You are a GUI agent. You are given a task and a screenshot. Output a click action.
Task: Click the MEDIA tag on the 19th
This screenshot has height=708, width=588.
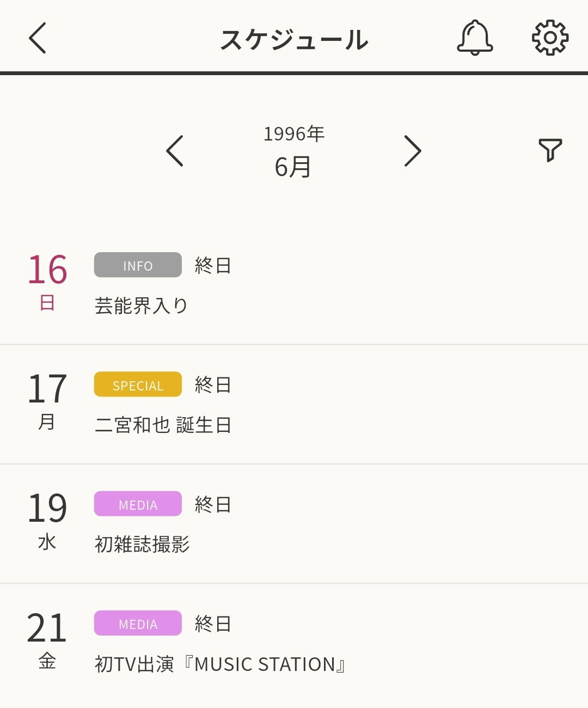(138, 504)
